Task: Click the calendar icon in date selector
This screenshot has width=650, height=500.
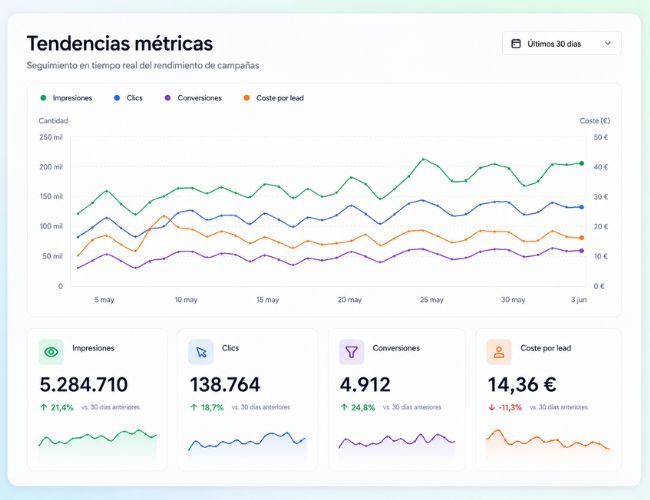Action: coord(516,44)
